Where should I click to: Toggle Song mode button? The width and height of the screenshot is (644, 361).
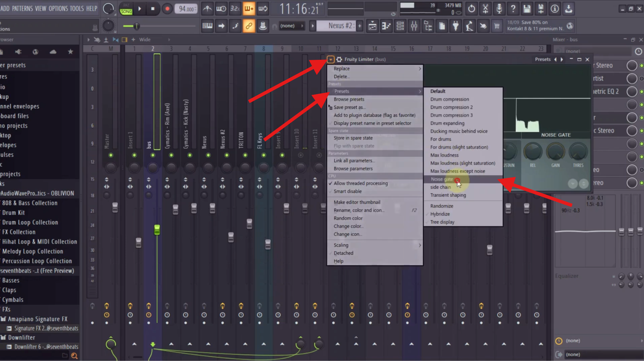click(126, 11)
